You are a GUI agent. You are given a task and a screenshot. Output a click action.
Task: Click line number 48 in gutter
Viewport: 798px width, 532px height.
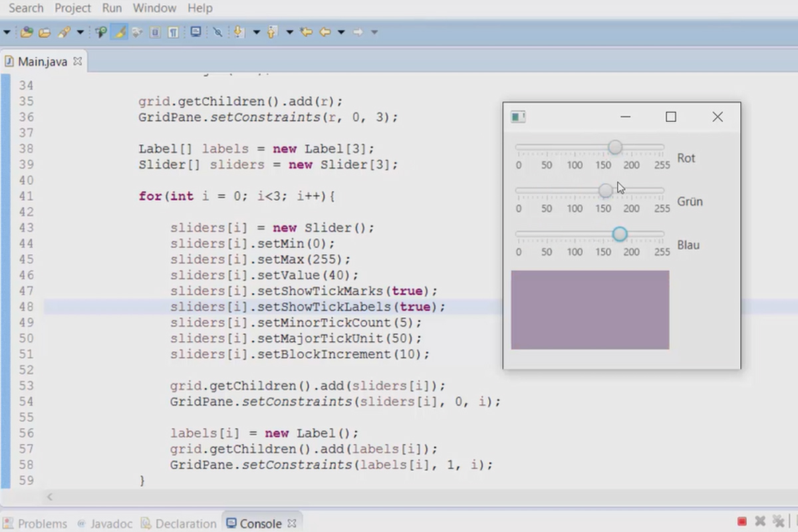click(x=26, y=307)
